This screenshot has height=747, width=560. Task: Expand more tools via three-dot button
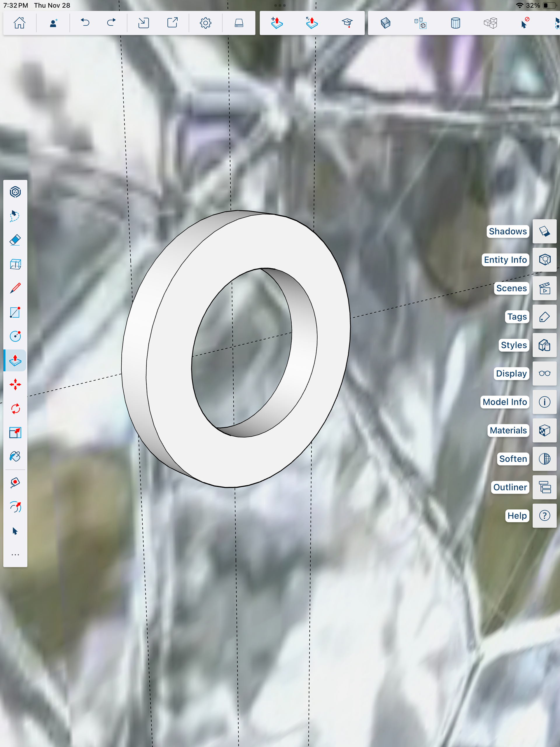click(15, 555)
